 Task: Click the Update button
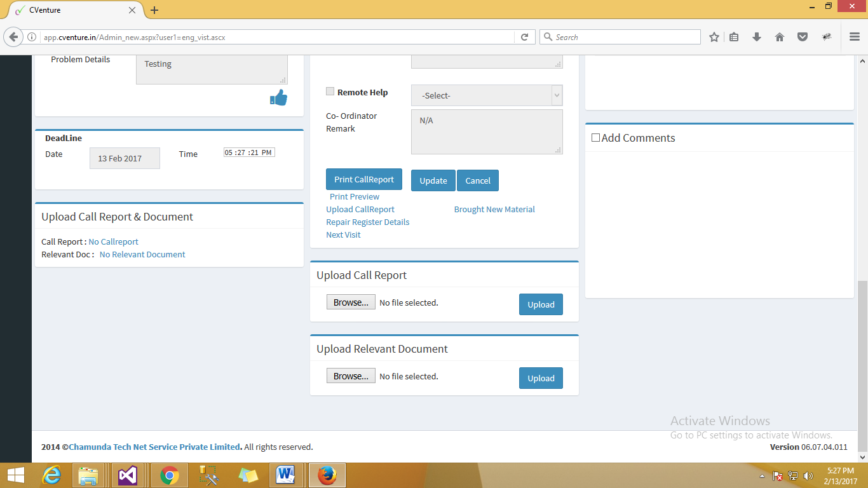click(433, 180)
